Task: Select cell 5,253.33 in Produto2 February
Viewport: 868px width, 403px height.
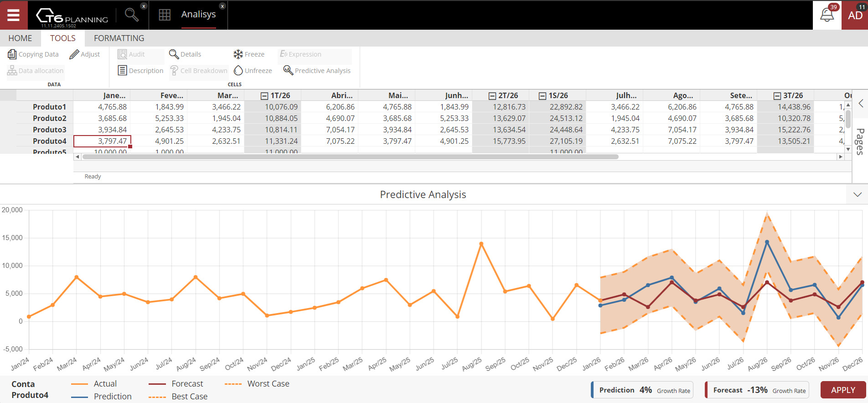Action: point(159,118)
